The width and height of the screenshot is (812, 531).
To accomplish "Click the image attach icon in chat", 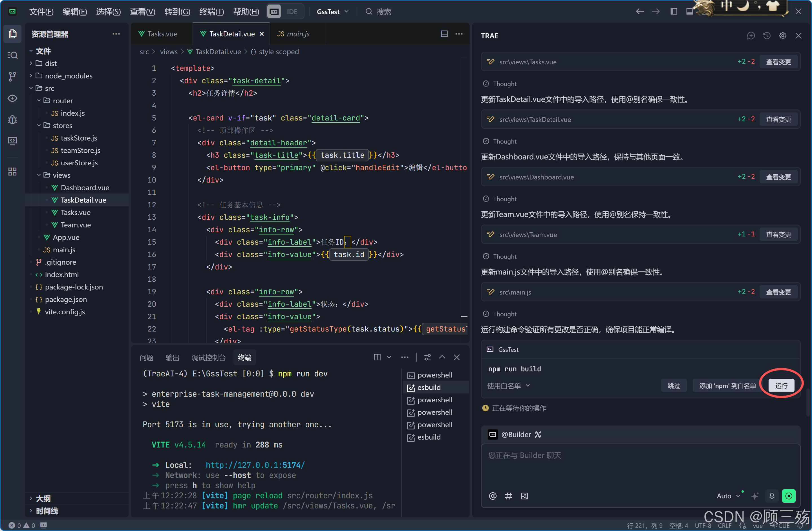I will pyautogui.click(x=524, y=496).
